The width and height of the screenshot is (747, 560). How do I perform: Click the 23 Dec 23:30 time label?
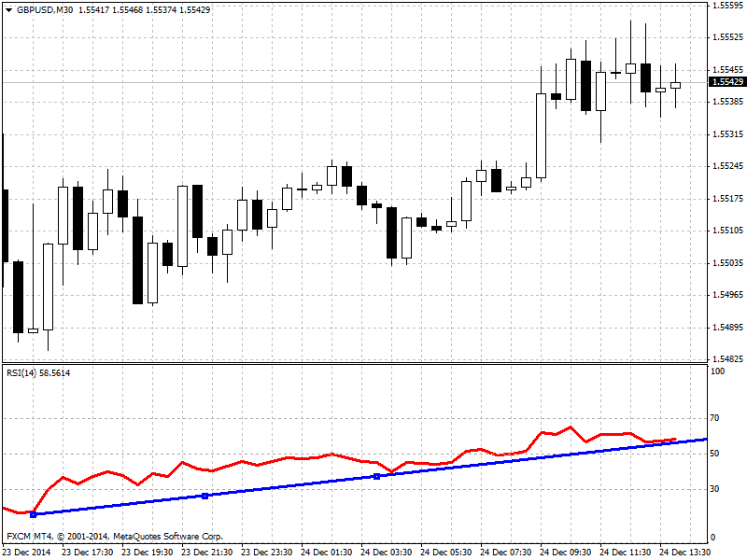pyautogui.click(x=267, y=553)
